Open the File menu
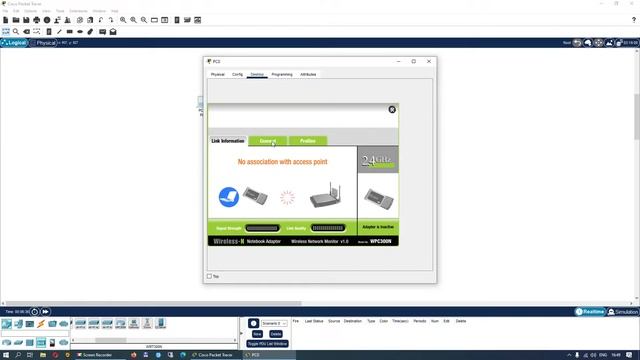Image resolution: width=640 pixels, height=360 pixels. pos(5,11)
